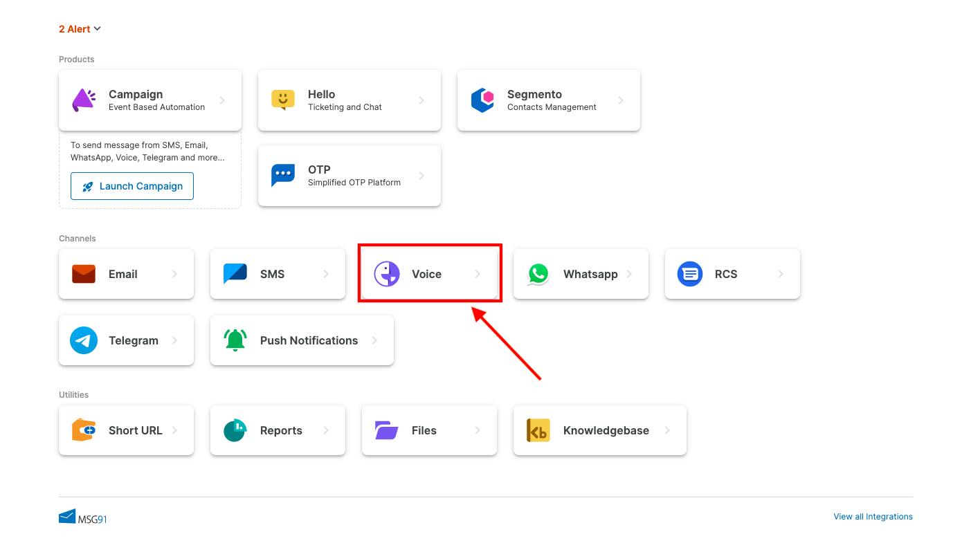Click the chevron on the Reports card

coord(326,430)
